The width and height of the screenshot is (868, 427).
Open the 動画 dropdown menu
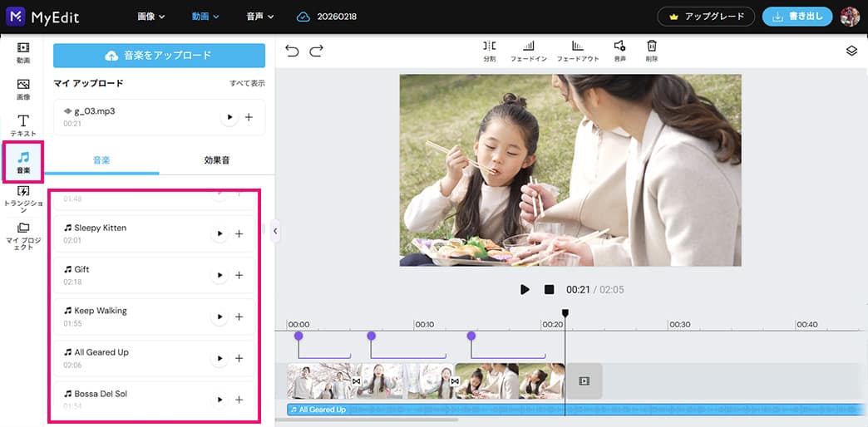point(205,17)
